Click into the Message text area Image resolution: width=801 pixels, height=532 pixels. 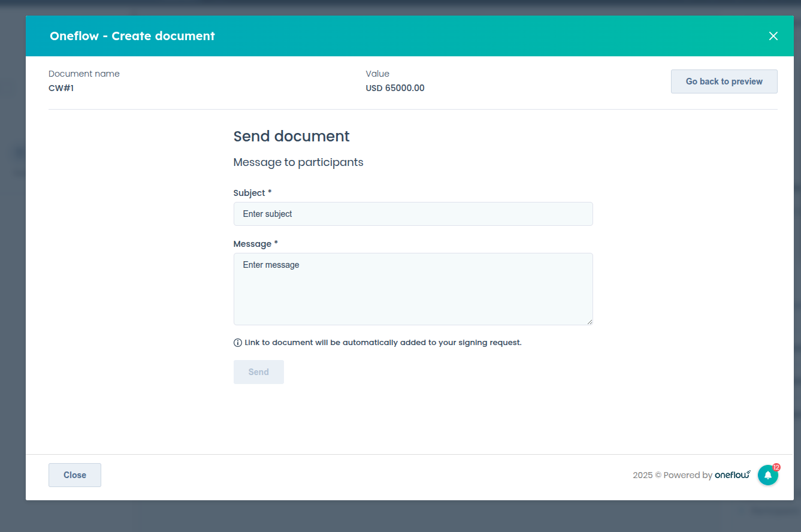point(413,289)
